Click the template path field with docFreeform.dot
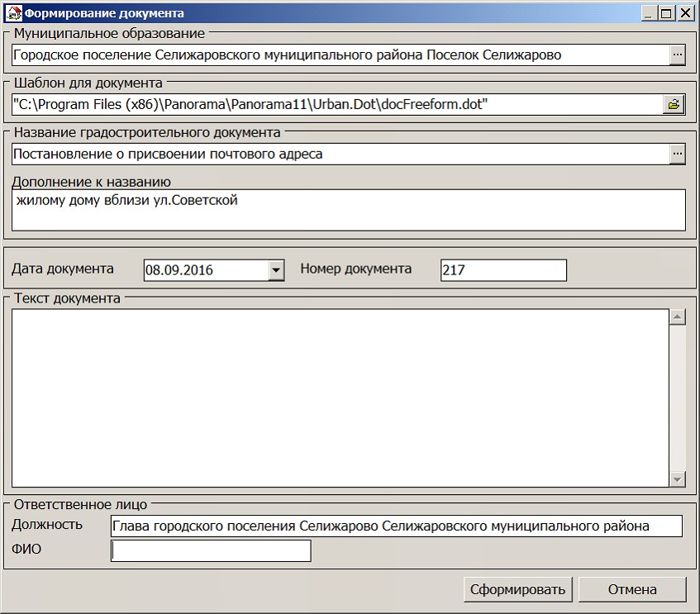The height and width of the screenshot is (614, 700). [336, 104]
